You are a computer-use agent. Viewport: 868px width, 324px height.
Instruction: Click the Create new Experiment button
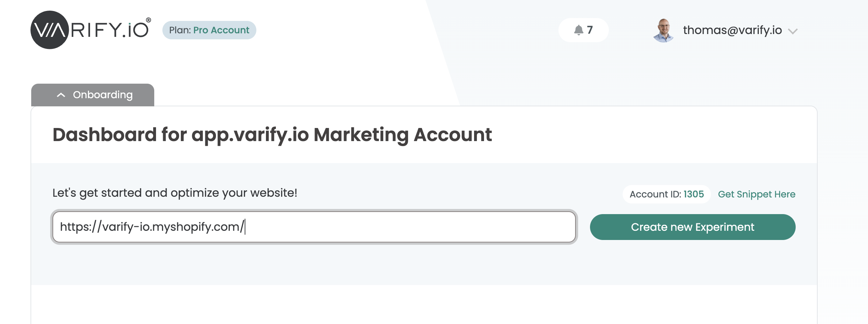[692, 227]
